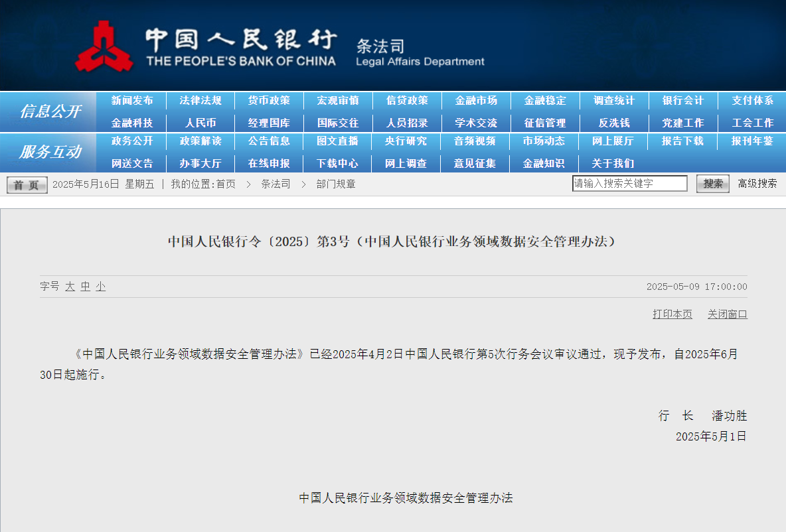Focus the search keyword input field
The height and width of the screenshot is (532, 786).
(629, 183)
